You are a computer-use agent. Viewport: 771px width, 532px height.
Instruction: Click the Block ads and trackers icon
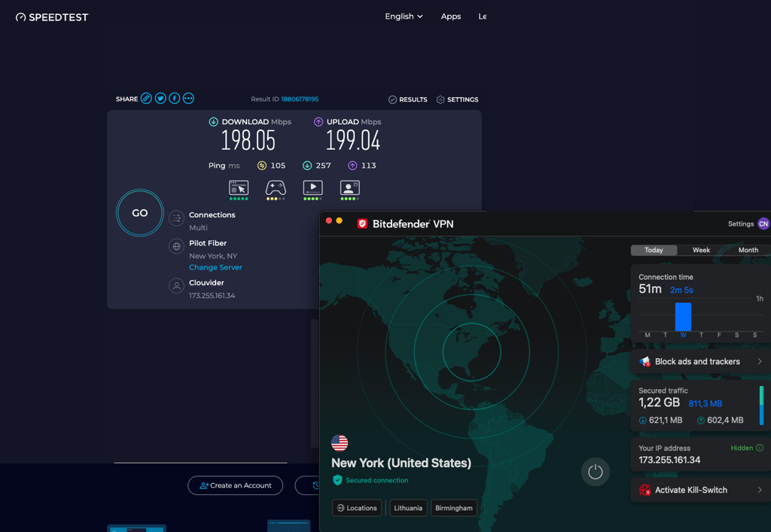(x=645, y=361)
